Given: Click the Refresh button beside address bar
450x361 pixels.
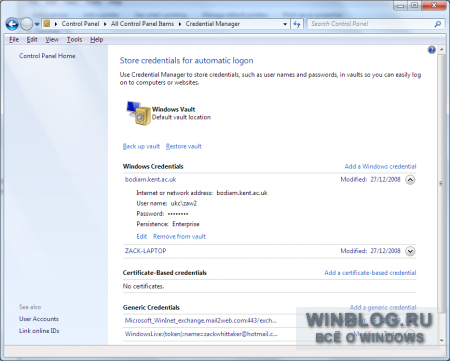Looking at the screenshot, I should pyautogui.click(x=297, y=24).
